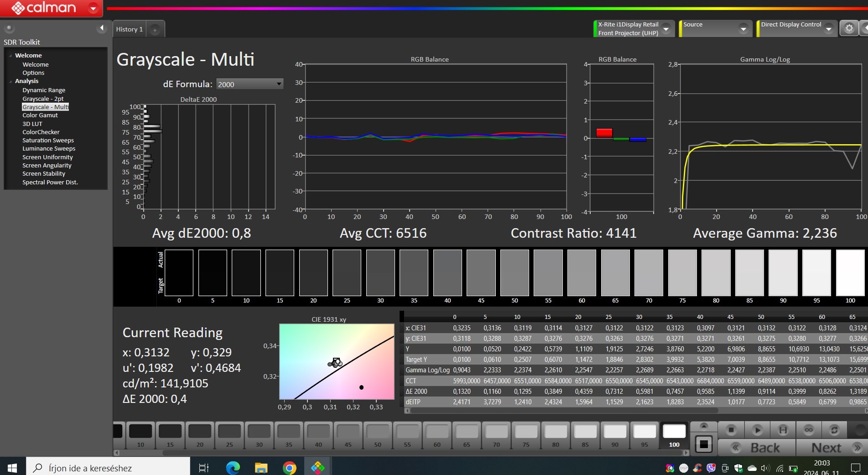This screenshot has height=475, width=868.
Task: Expand the X-Rite i1Display meter dropdown
Action: (x=666, y=29)
